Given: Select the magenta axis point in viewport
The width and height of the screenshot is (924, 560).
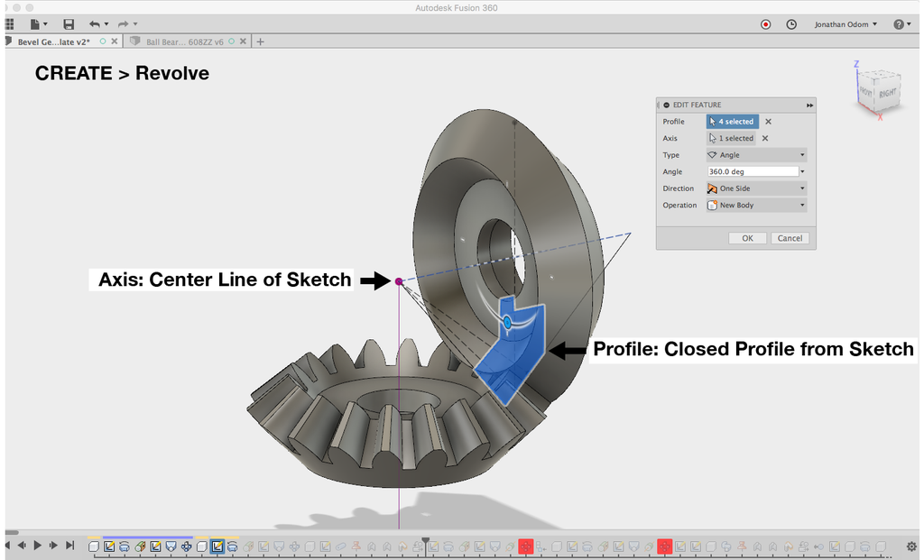Looking at the screenshot, I should point(399,281).
